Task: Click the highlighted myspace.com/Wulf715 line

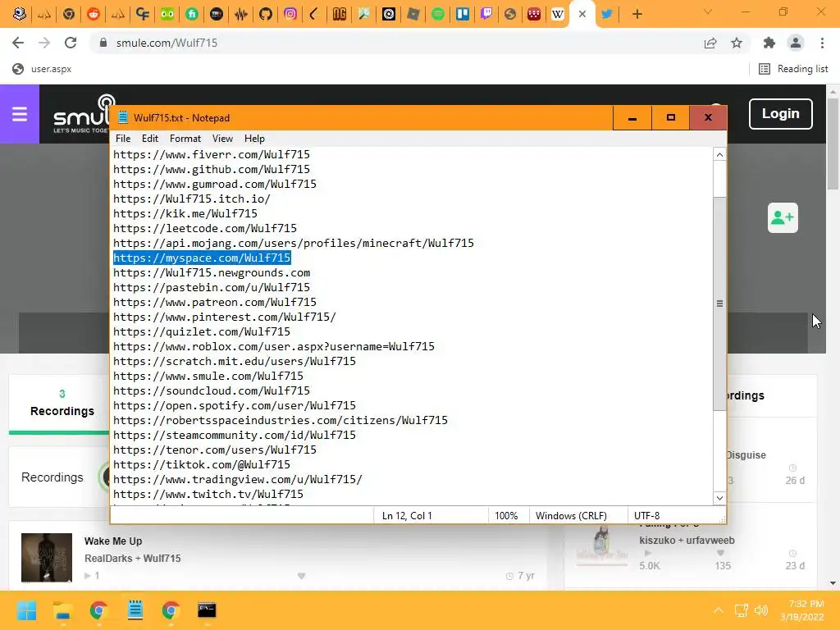Action: pos(202,258)
